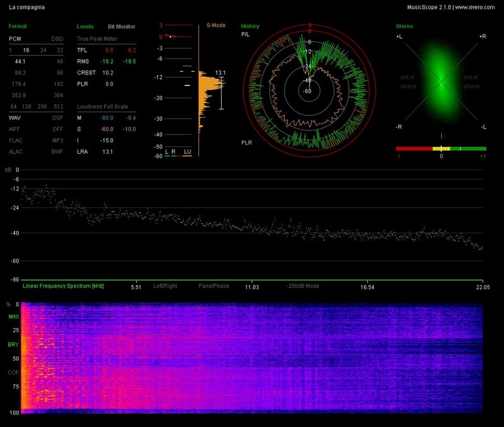This screenshot has width=504, height=427.
Task: Click the MP3 file type label
Action: point(58,140)
